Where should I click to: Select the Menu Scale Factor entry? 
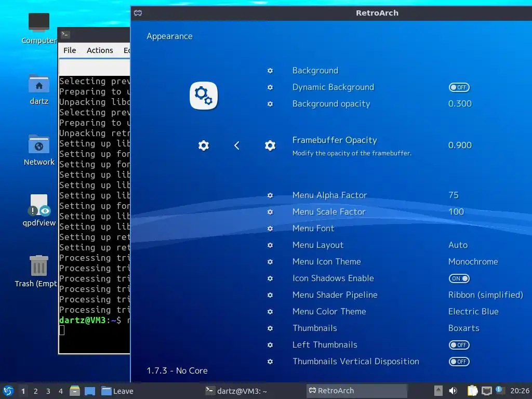(329, 212)
